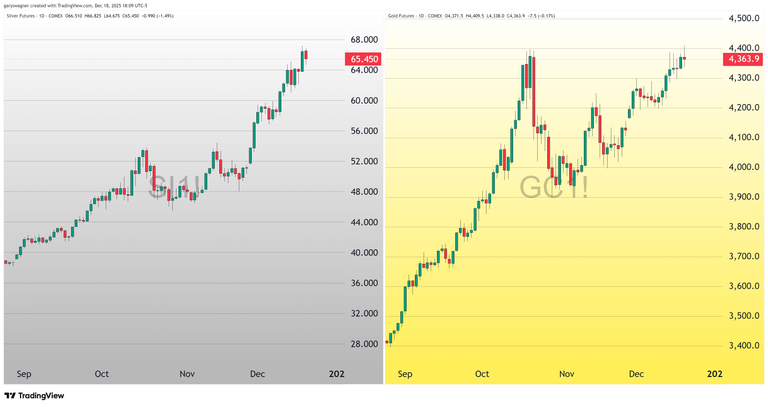This screenshot has width=768, height=407.
Task: Click the 52.000 level on silver price scale
Action: pyautogui.click(x=364, y=161)
